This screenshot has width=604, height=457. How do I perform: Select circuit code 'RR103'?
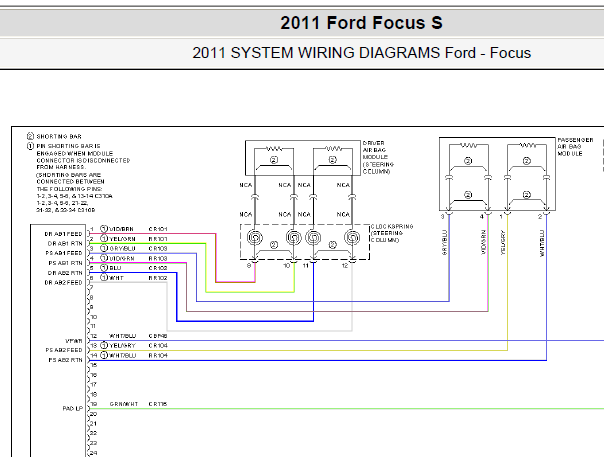point(158,258)
